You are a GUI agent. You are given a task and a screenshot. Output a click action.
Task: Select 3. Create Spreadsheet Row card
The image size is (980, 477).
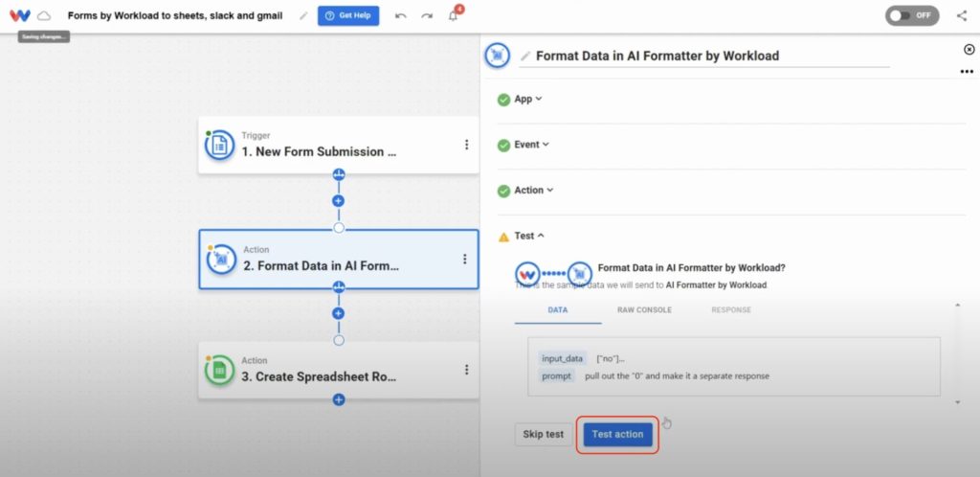tap(339, 370)
